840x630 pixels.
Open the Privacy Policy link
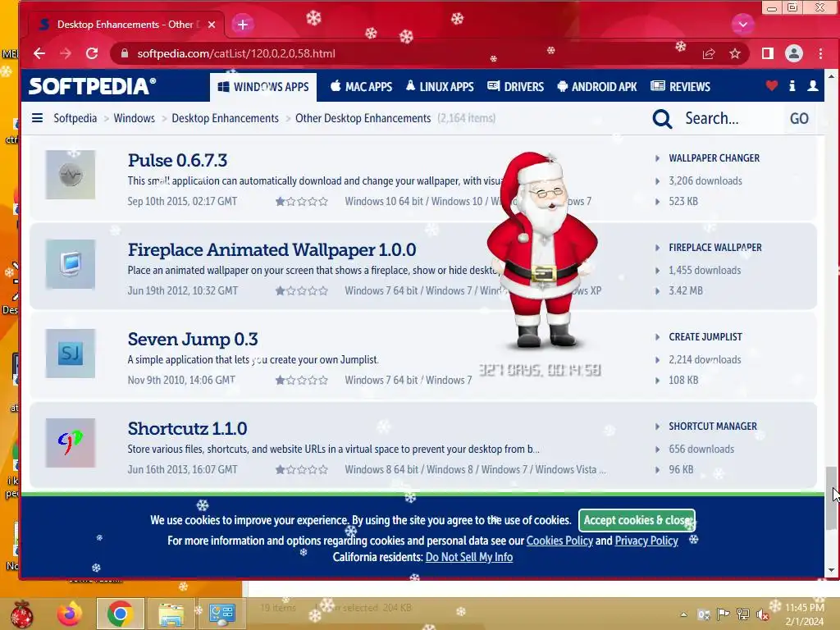click(646, 541)
